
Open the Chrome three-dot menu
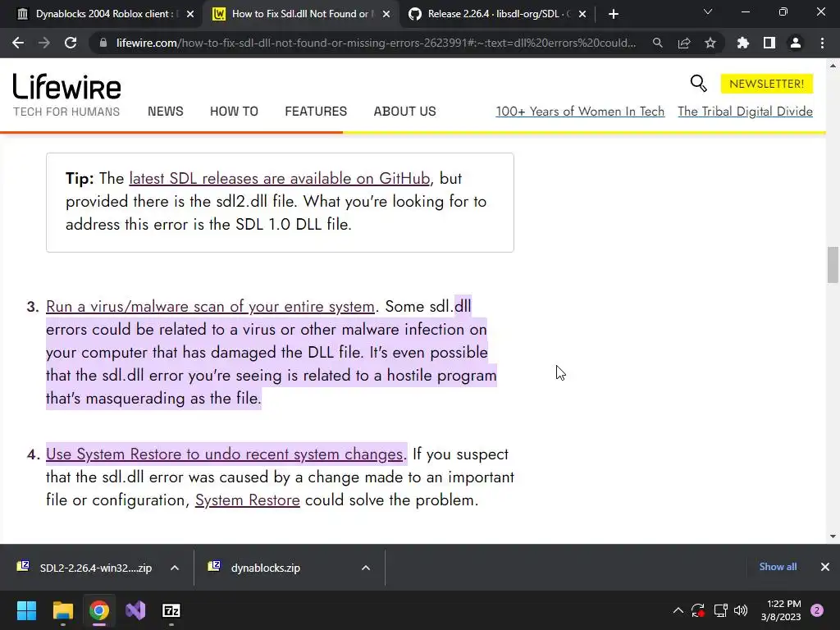(x=822, y=43)
